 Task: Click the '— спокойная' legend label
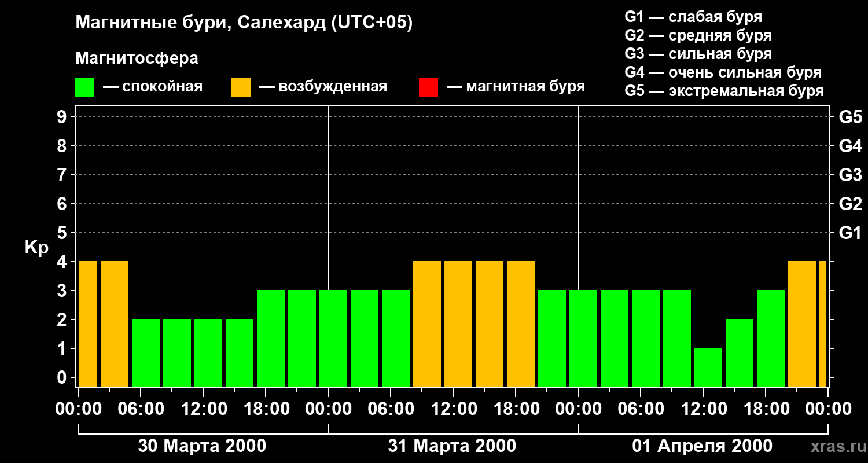153,87
